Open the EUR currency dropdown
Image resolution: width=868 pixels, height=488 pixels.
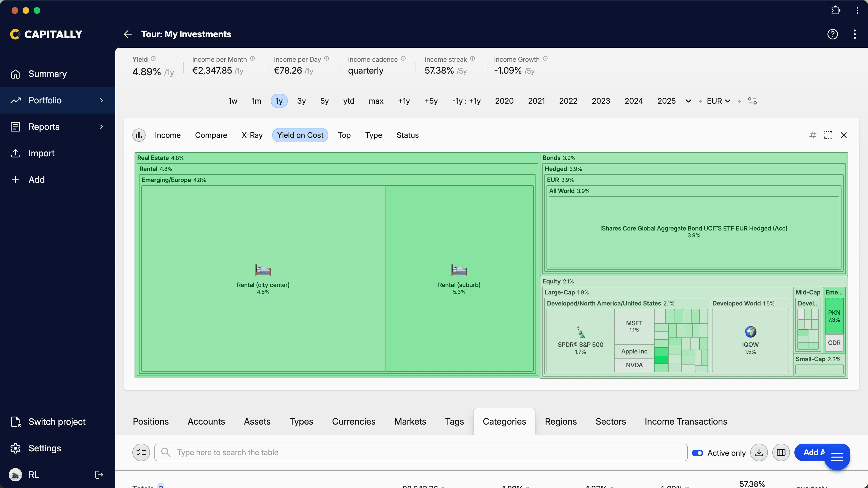(x=718, y=101)
